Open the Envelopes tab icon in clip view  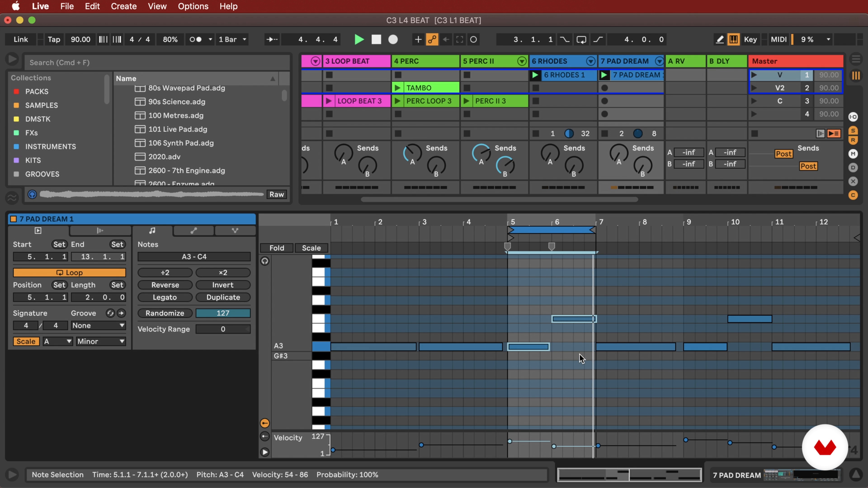(194, 231)
